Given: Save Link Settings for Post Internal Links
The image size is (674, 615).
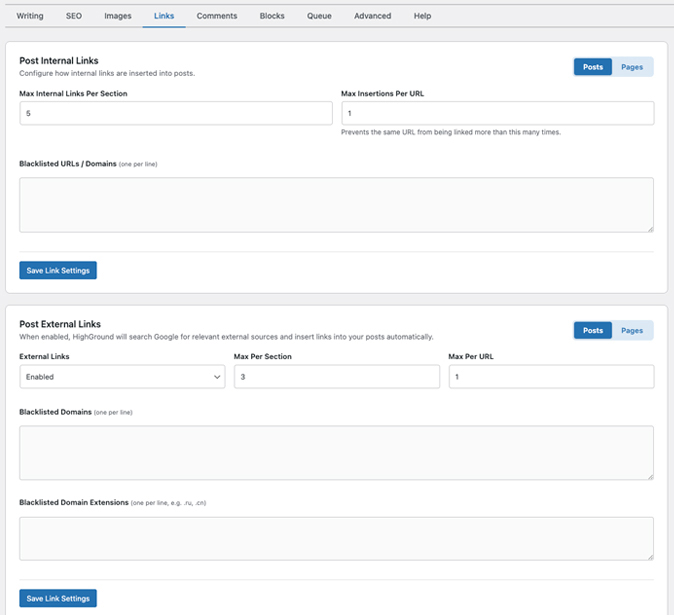Looking at the screenshot, I should pyautogui.click(x=58, y=270).
